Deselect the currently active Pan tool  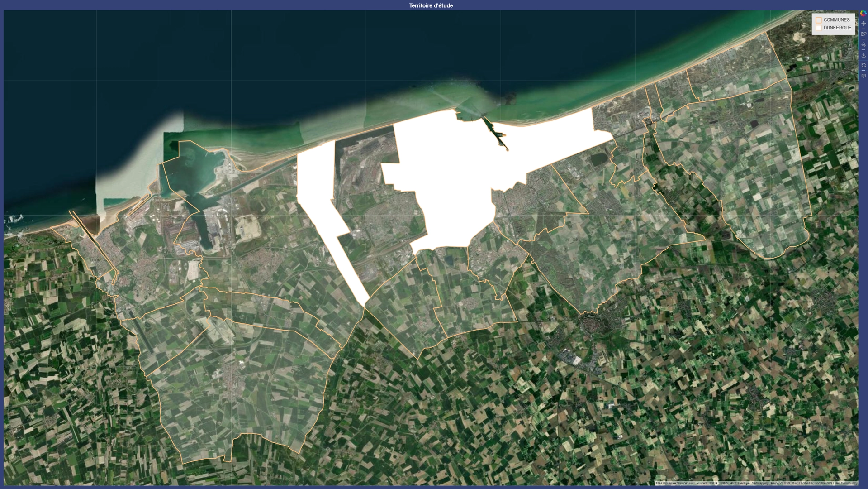[863, 23]
